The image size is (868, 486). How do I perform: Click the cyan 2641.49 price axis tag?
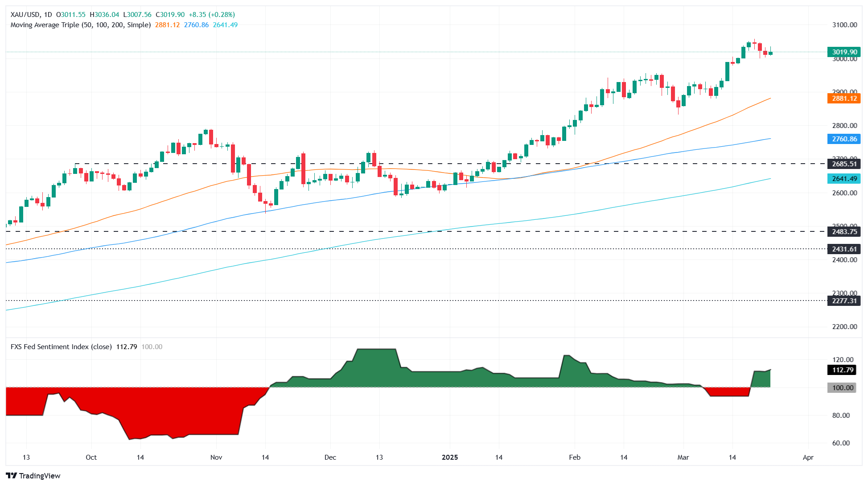(x=844, y=179)
